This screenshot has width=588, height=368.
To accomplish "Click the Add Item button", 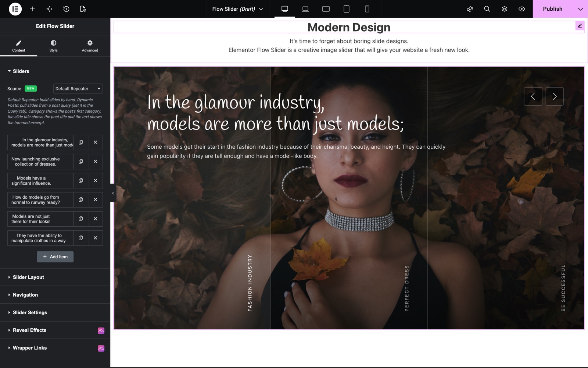I will [x=55, y=257].
